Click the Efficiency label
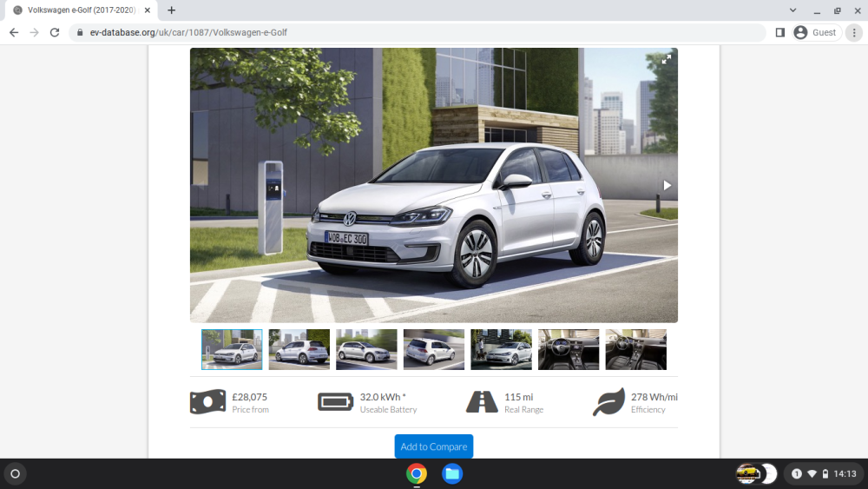 [x=648, y=410]
